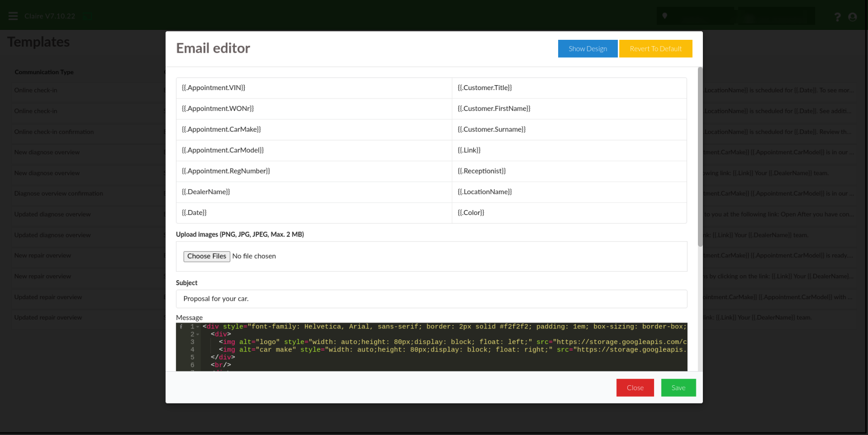Switch to Show Design view
The image size is (868, 435).
tap(587, 49)
